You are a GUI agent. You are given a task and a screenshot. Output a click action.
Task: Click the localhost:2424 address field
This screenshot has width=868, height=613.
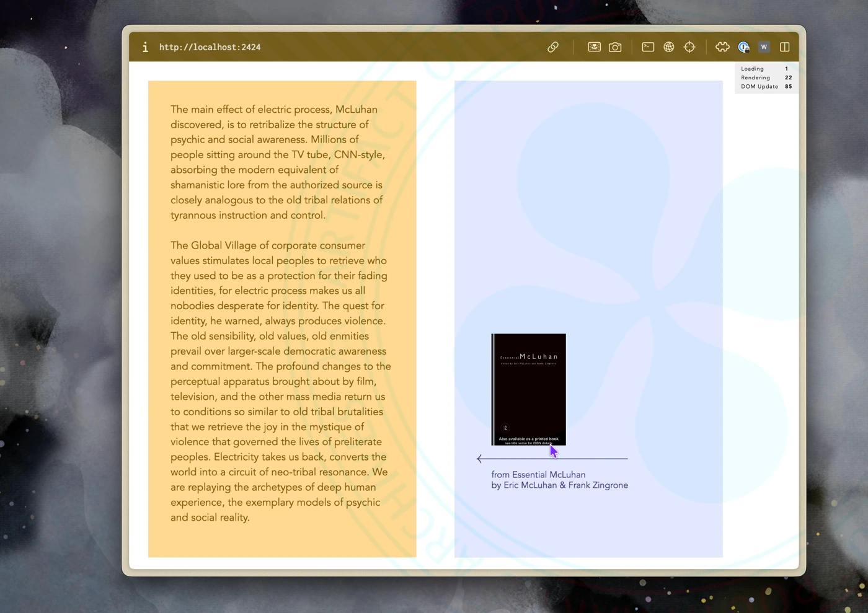click(210, 47)
